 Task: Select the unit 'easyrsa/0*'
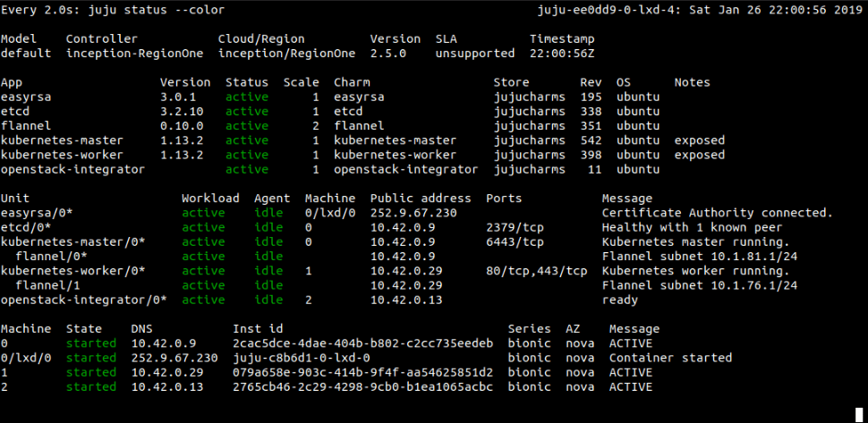(x=37, y=213)
